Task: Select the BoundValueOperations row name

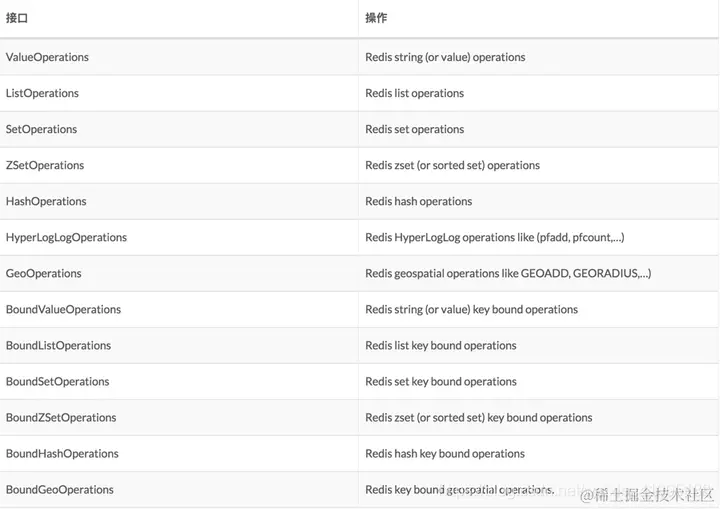Action: coord(63,310)
